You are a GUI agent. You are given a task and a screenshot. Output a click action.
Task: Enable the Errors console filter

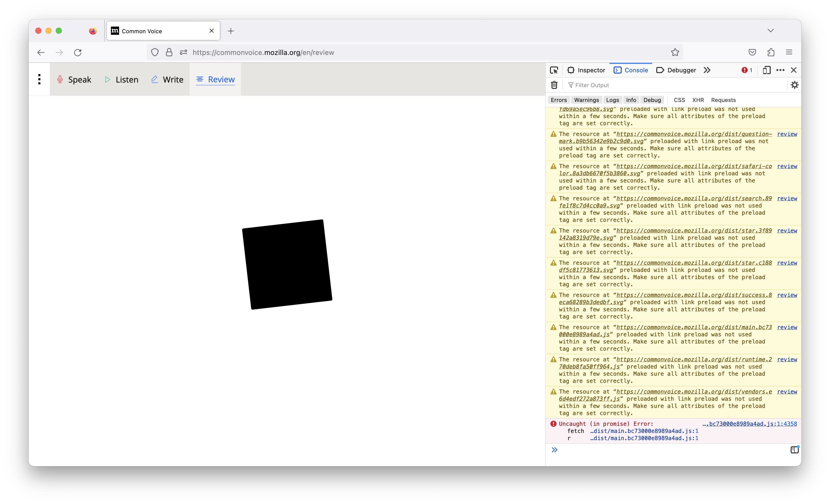559,100
